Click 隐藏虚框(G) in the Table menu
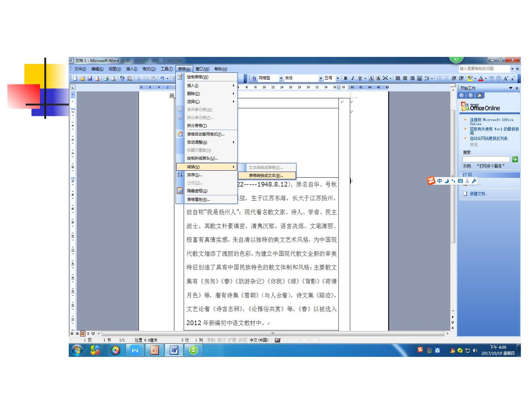The image size is (532, 399). pyautogui.click(x=207, y=191)
